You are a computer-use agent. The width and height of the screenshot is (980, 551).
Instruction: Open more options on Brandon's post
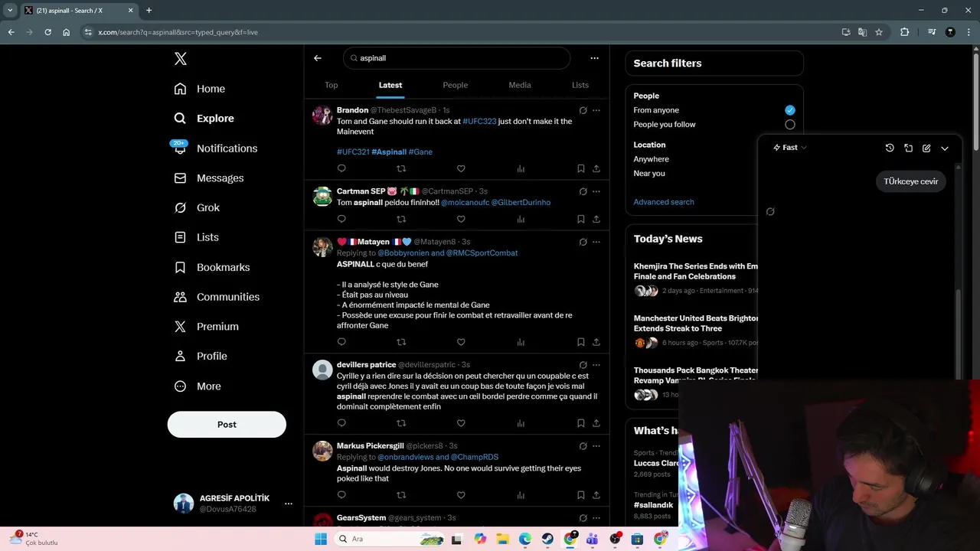[596, 110]
